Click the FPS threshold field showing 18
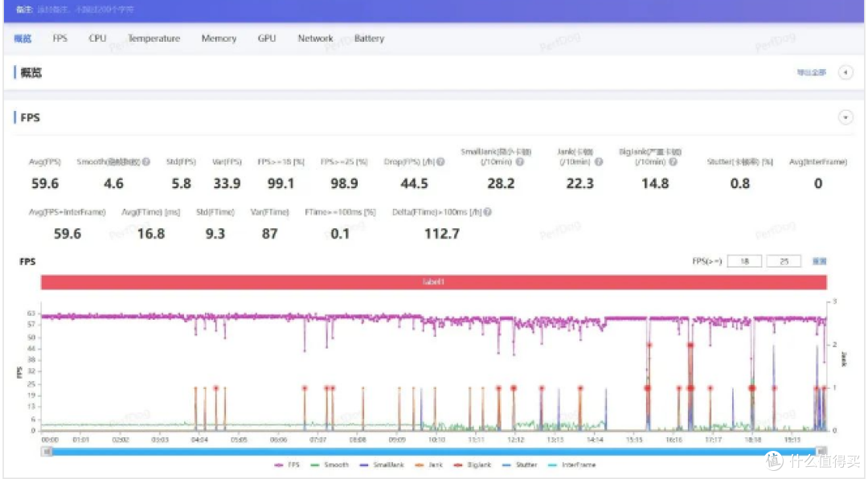Viewport: 868px width, 479px height. pos(744,261)
